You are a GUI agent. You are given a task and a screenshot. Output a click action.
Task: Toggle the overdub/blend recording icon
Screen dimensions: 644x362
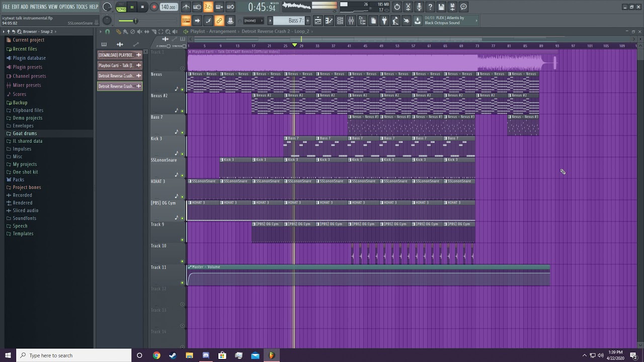219,7
